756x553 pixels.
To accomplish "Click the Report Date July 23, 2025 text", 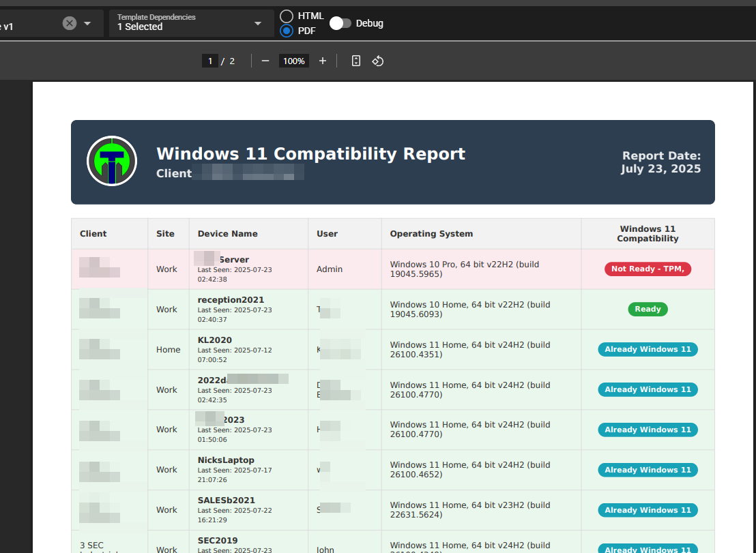I will click(x=660, y=162).
